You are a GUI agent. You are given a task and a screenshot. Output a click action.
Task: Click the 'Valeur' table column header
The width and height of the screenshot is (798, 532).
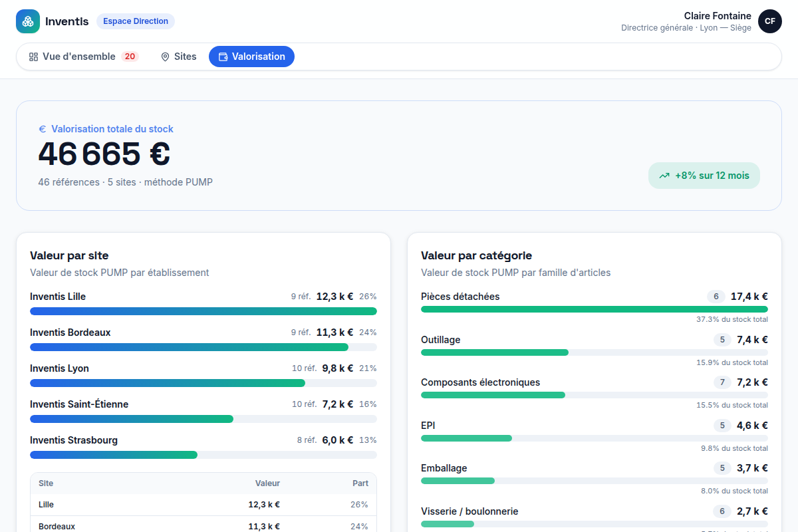[267, 483]
